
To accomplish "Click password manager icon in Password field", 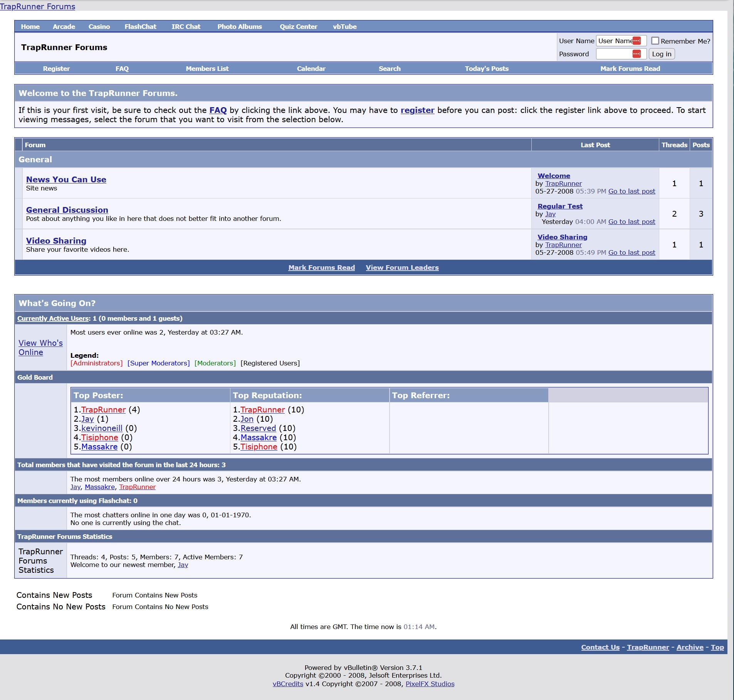I will (x=637, y=54).
